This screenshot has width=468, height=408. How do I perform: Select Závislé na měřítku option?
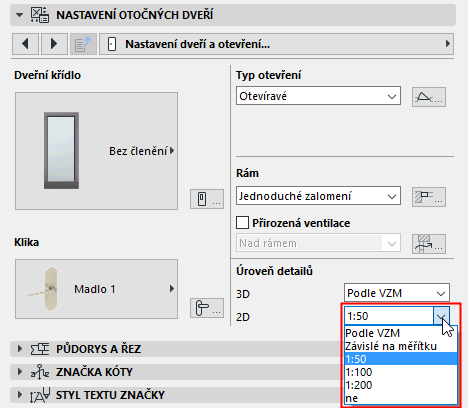(401, 346)
